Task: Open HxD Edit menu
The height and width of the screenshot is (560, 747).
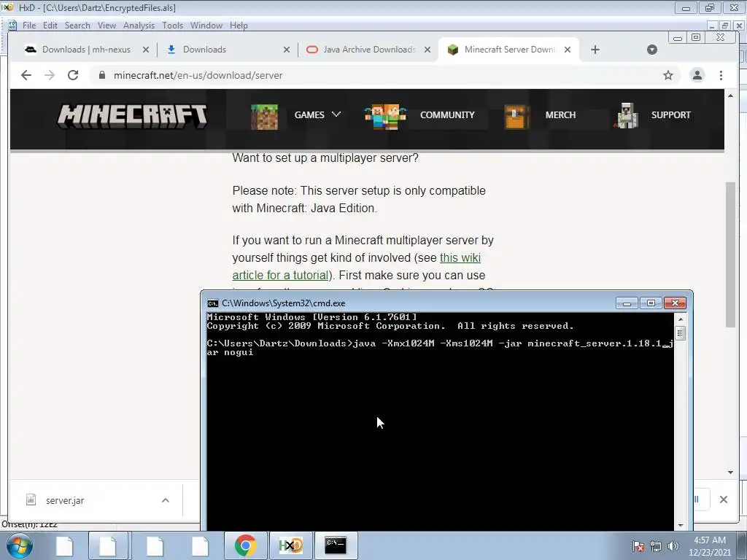Action: click(x=50, y=26)
